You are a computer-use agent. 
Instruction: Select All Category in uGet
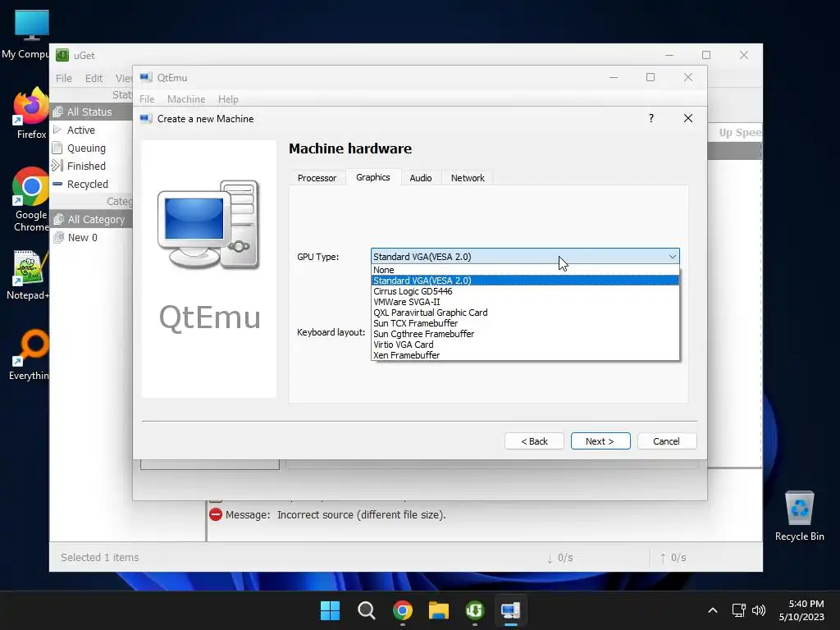(x=91, y=220)
